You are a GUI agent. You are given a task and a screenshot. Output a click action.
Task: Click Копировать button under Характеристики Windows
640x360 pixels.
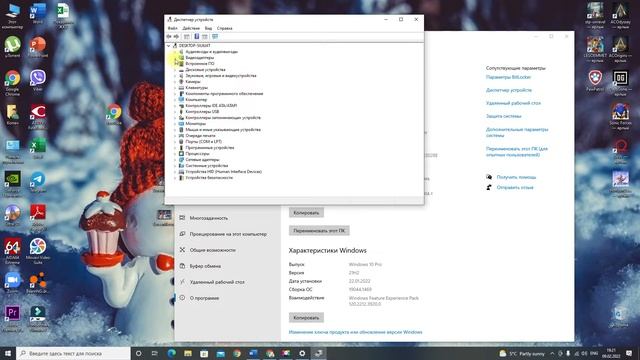coord(306,318)
